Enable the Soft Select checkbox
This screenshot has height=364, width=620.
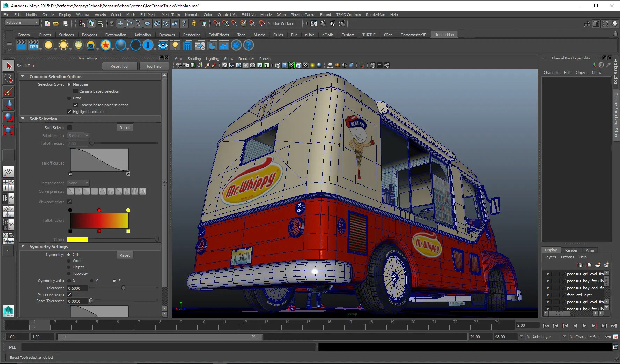tap(69, 128)
